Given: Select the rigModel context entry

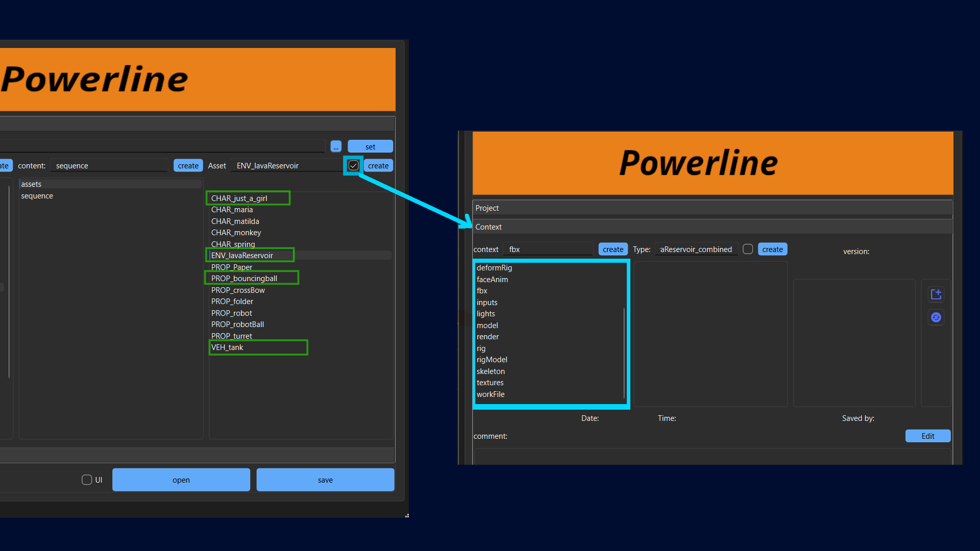Looking at the screenshot, I should coord(492,360).
